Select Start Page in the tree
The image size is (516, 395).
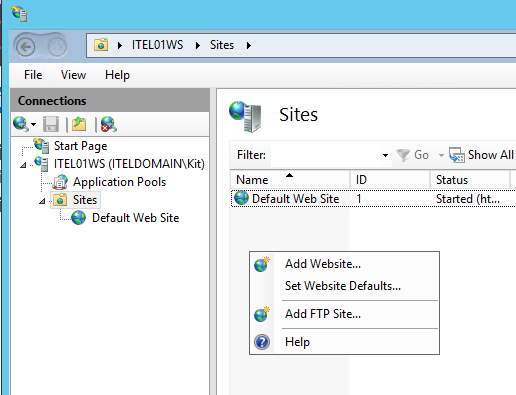click(80, 146)
